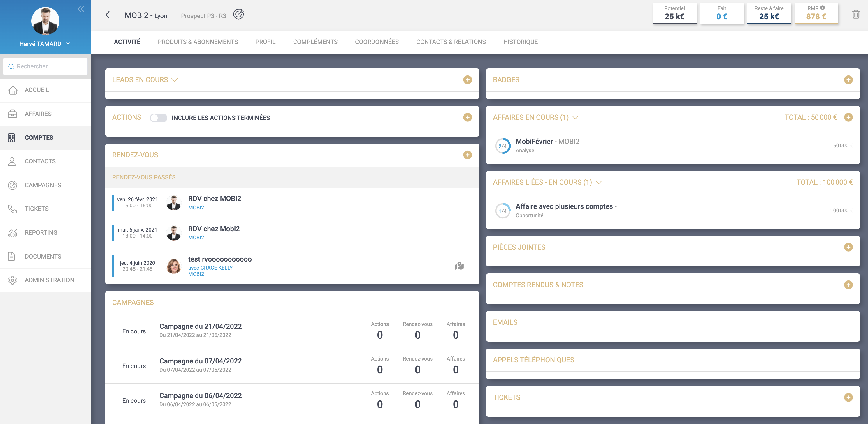Screen dimensions: 868x424
Task: Add a ticket with plus icon
Action: (848, 397)
